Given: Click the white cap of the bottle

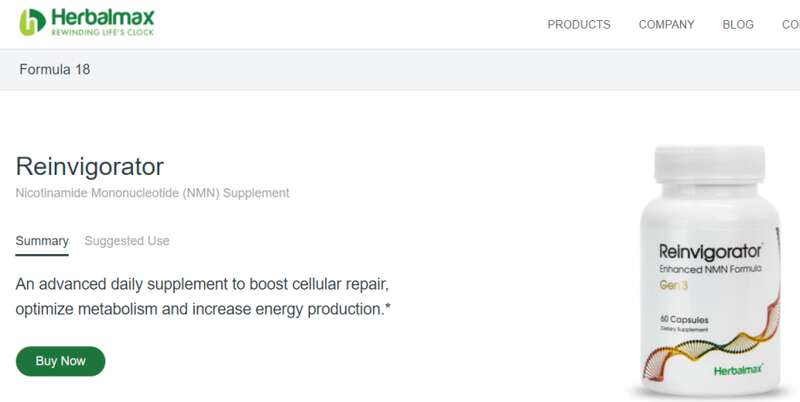Looking at the screenshot, I should 710,164.
